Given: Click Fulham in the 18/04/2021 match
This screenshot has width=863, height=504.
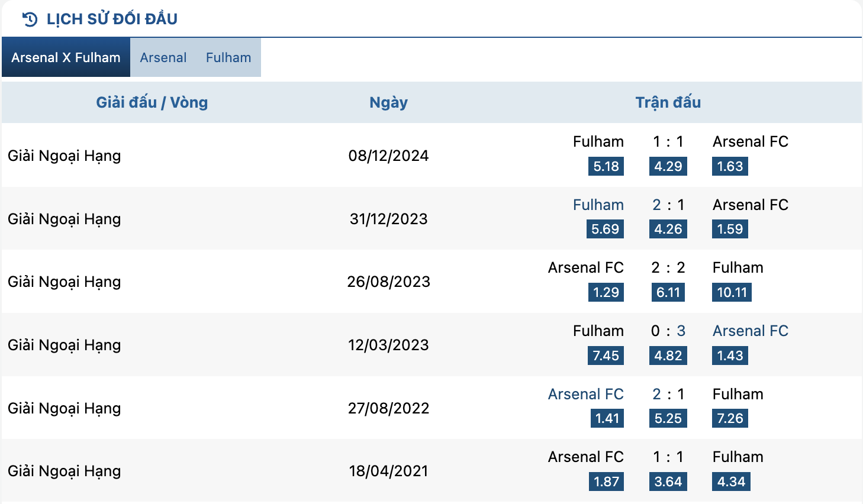Looking at the screenshot, I should [738, 457].
